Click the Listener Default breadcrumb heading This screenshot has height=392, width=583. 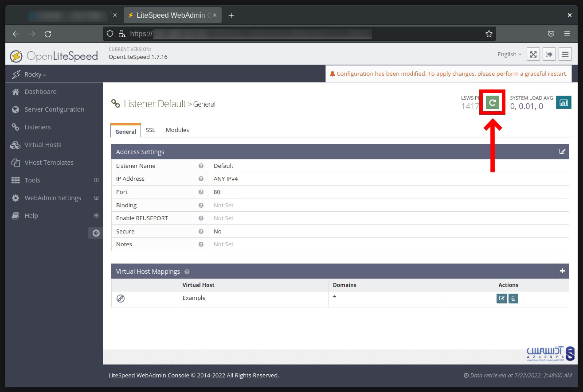tap(155, 104)
